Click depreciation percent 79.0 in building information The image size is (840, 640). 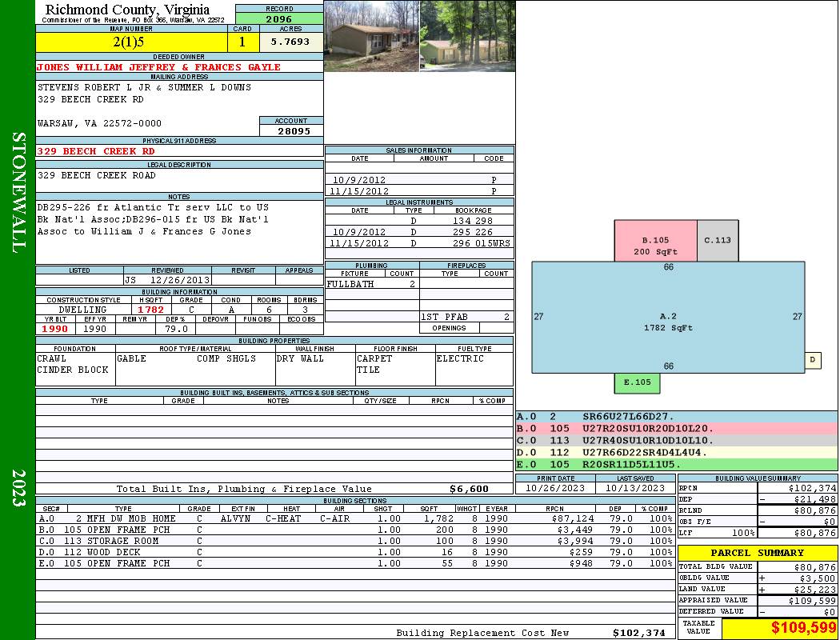(x=176, y=329)
